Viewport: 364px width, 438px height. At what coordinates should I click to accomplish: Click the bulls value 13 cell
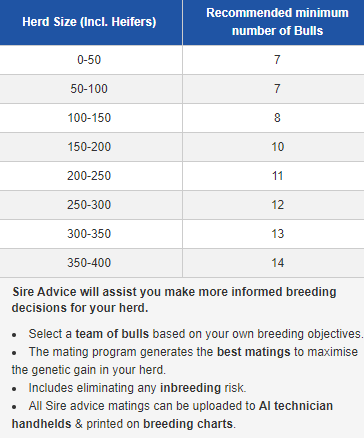coord(273,234)
